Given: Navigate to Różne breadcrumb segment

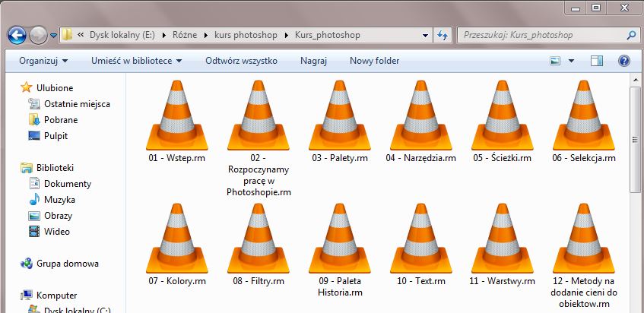Looking at the screenshot, I should click(x=185, y=35).
